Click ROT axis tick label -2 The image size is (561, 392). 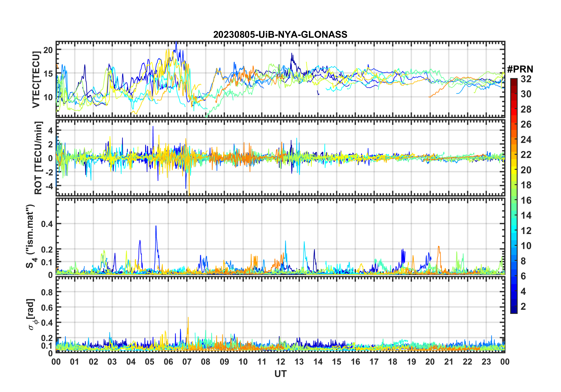[x=49, y=172]
